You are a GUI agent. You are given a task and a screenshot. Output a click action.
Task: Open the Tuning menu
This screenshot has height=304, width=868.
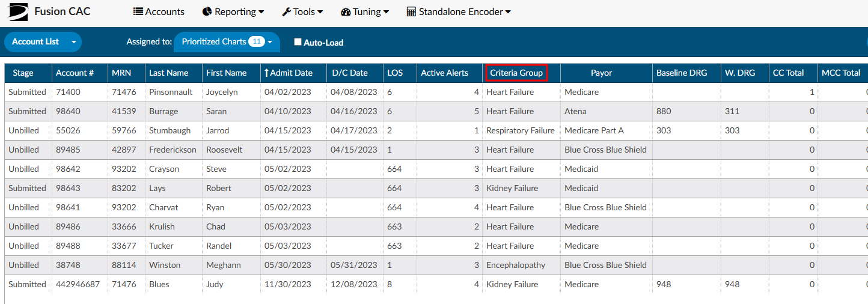click(365, 11)
